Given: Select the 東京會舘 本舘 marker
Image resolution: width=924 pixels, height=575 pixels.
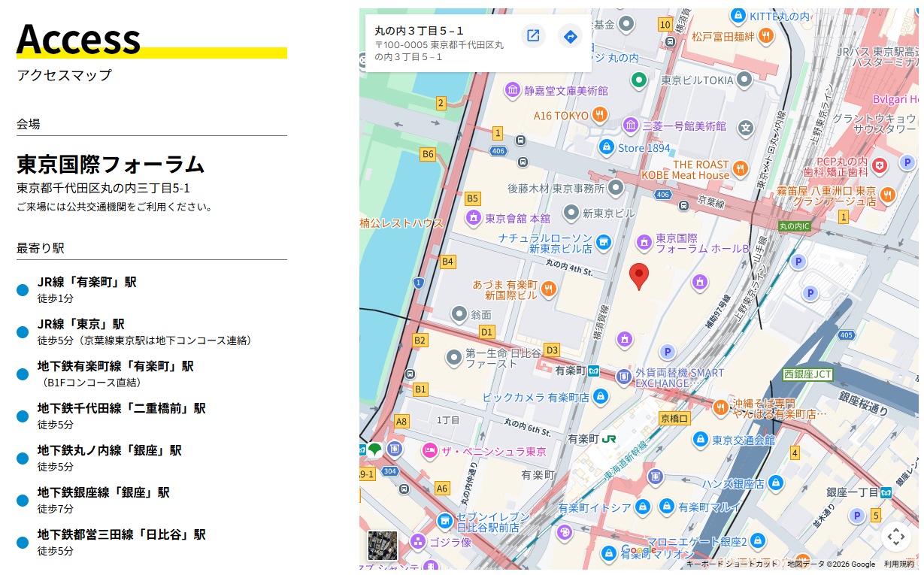Looking at the screenshot, I should click(x=474, y=218).
